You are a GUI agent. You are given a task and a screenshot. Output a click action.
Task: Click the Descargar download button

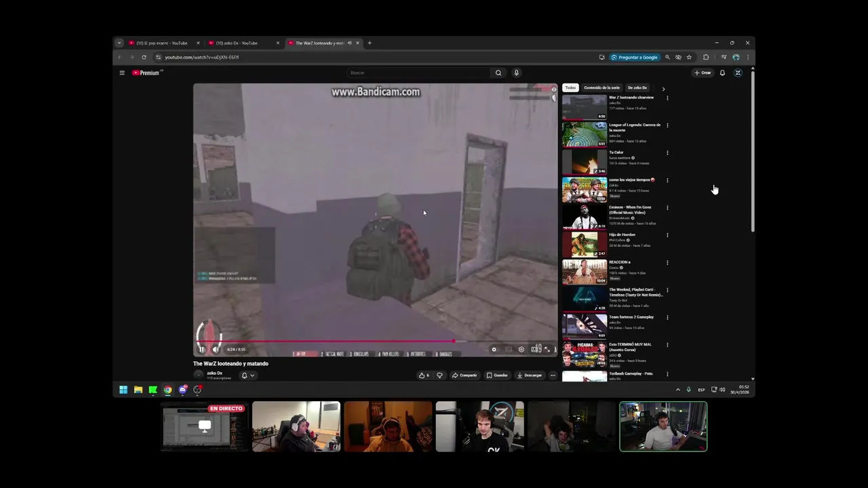530,375
